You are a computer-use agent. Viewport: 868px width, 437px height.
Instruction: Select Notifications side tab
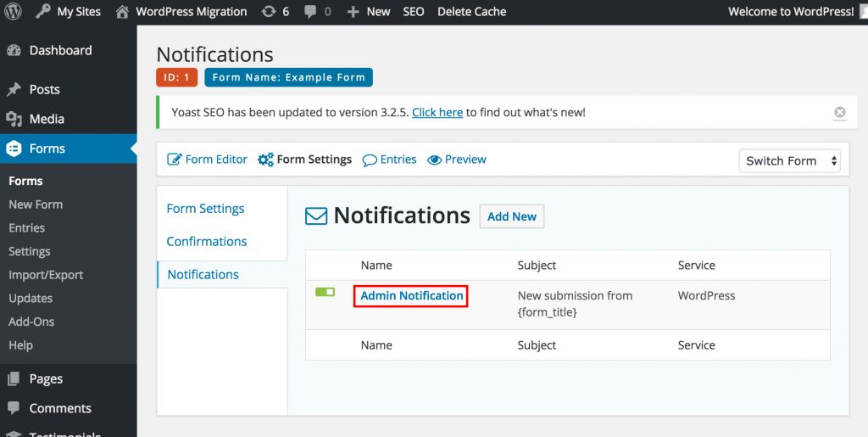pos(203,275)
